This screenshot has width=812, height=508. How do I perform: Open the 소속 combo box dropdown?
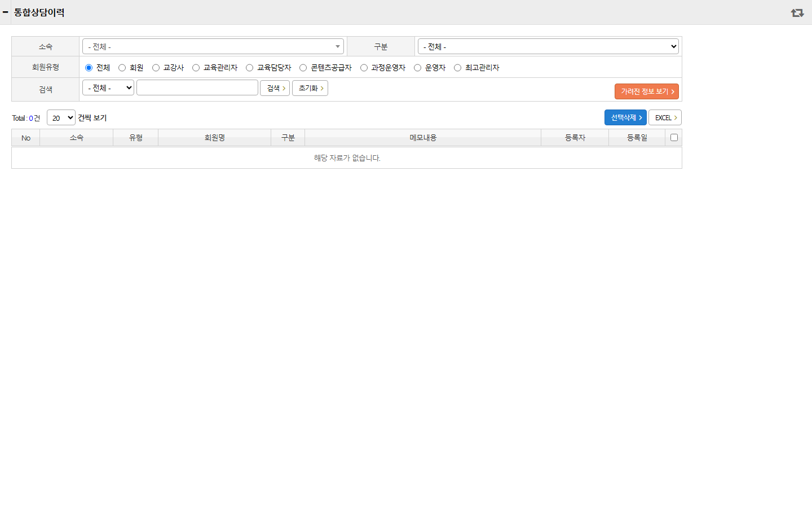pyautogui.click(x=213, y=46)
